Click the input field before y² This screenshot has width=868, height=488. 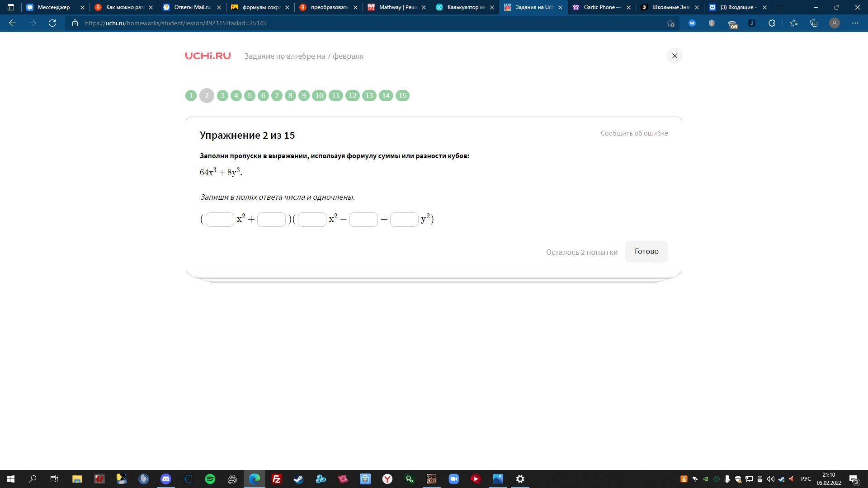pos(404,220)
